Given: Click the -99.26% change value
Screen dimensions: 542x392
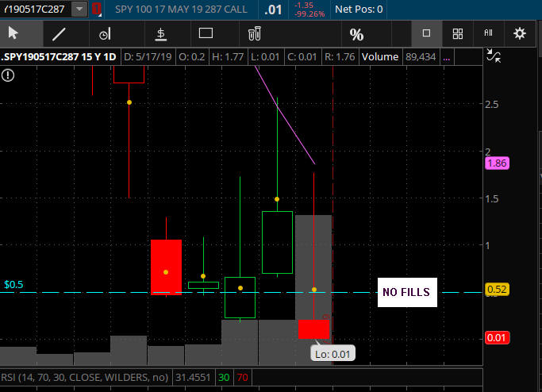Looking at the screenshot, I should click(x=309, y=14).
